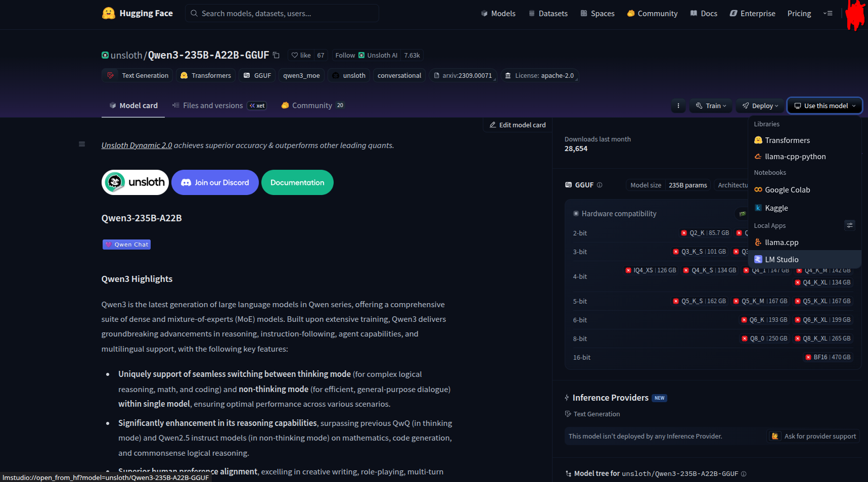Click the Hugging Face logo
This screenshot has width=868, height=482.
coord(137,13)
